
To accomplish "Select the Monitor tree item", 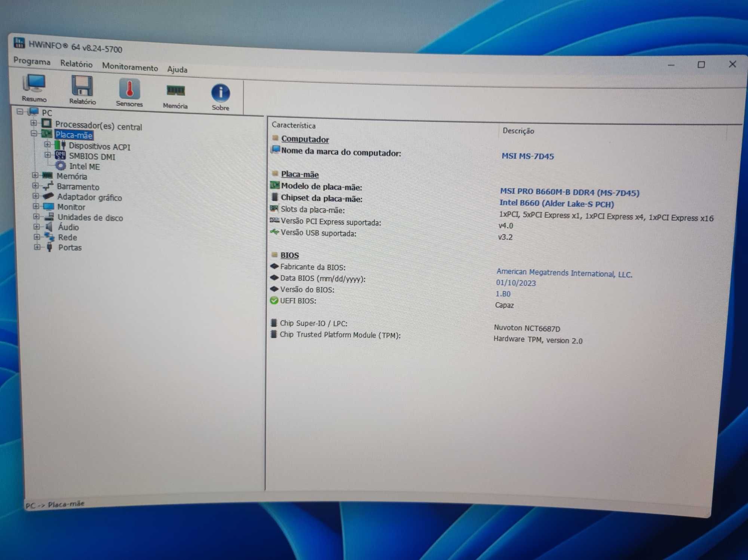I will tap(71, 207).
